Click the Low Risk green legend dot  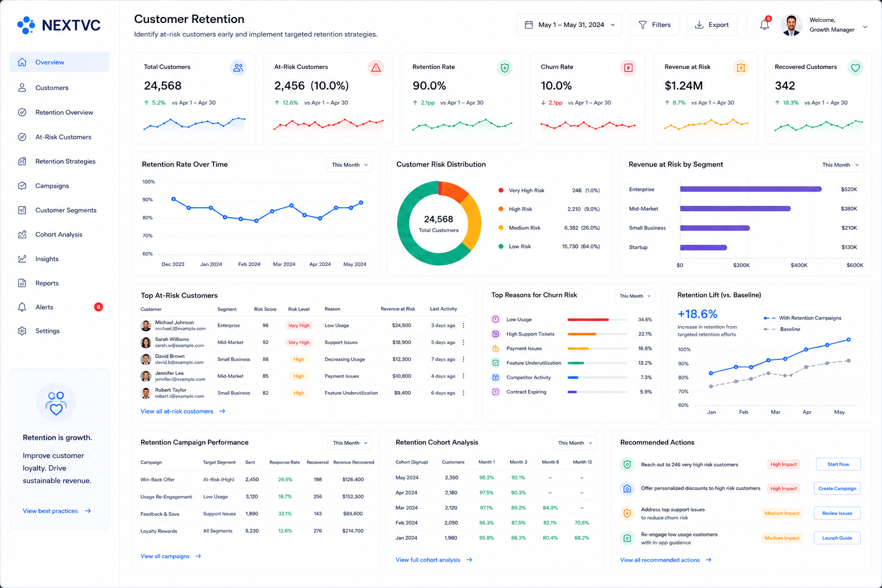[x=501, y=246]
